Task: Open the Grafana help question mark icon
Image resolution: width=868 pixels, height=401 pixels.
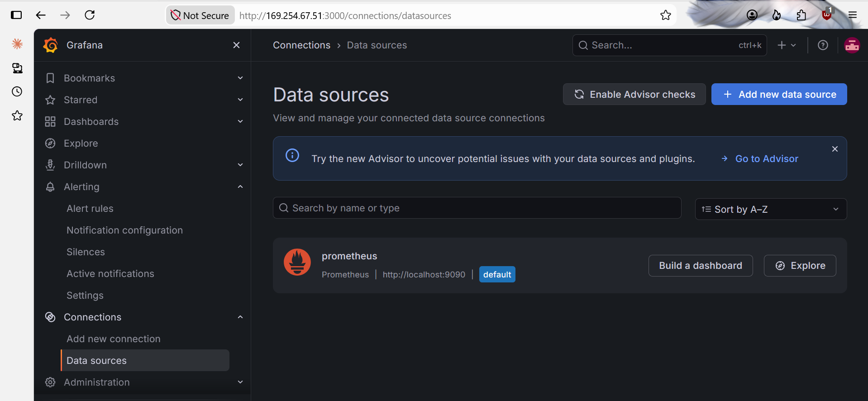Action: [823, 45]
